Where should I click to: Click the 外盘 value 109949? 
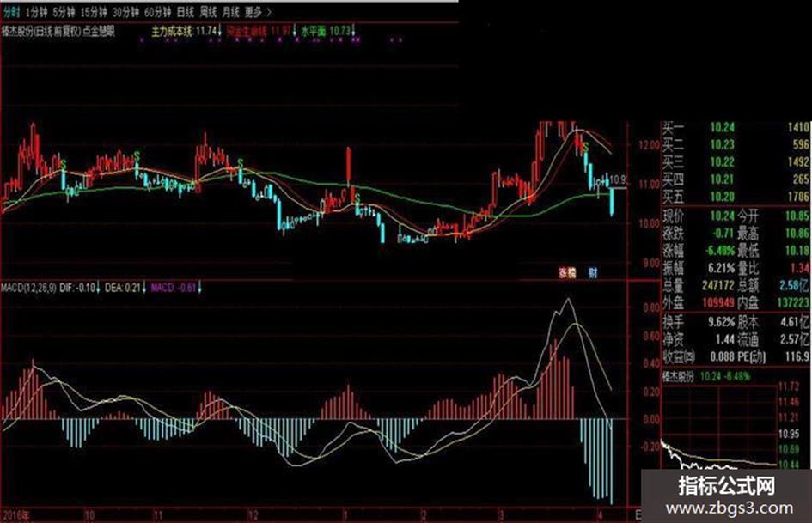click(717, 302)
